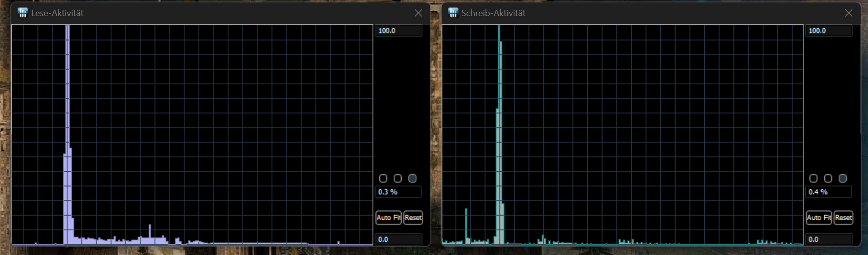Close the Lese-Aktivität window
This screenshot has height=255, width=868.
418,13
